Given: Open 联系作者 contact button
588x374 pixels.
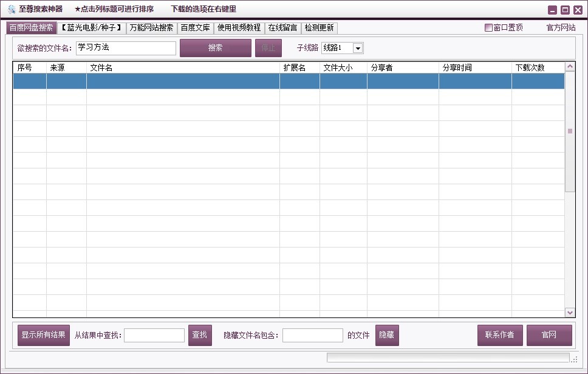Looking at the screenshot, I should [499, 335].
